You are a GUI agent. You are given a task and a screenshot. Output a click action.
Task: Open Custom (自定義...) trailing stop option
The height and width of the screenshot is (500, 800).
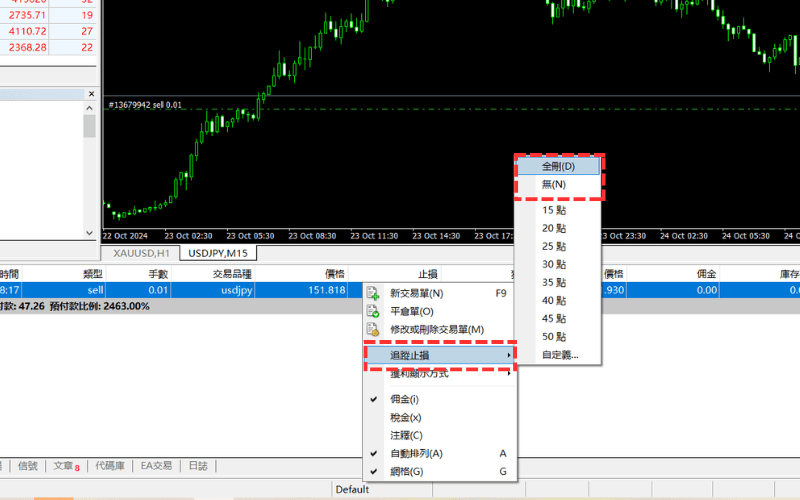pos(560,355)
